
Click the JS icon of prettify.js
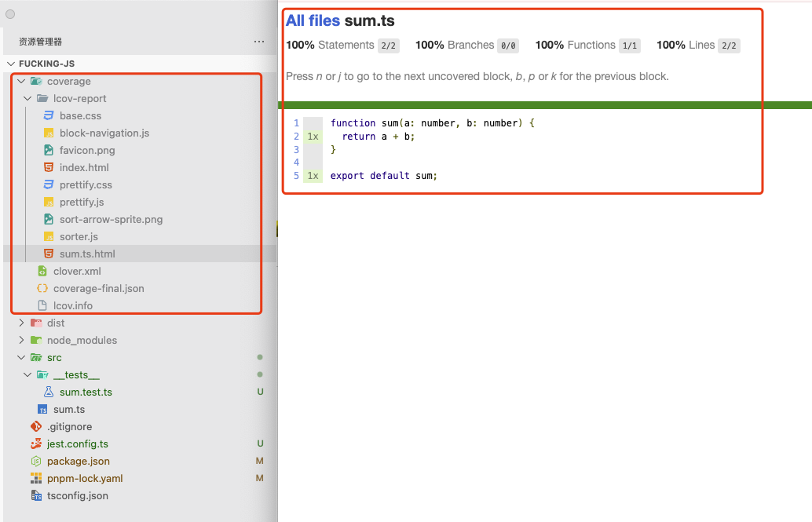coord(49,202)
